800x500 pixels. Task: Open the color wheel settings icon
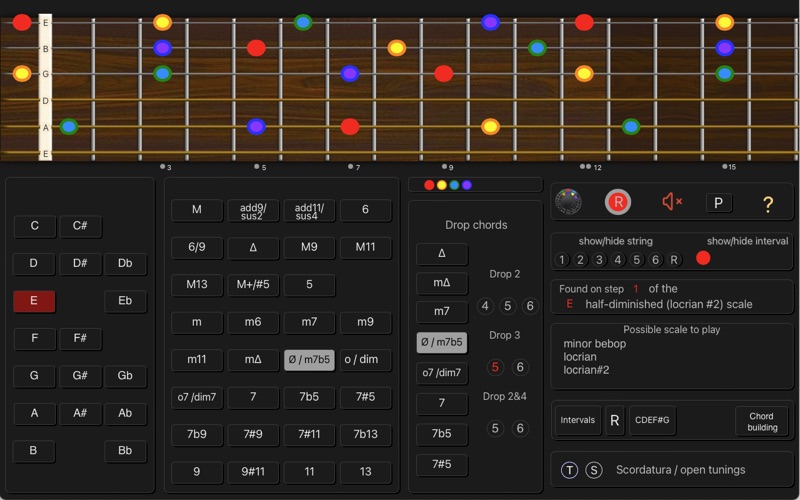(x=568, y=202)
